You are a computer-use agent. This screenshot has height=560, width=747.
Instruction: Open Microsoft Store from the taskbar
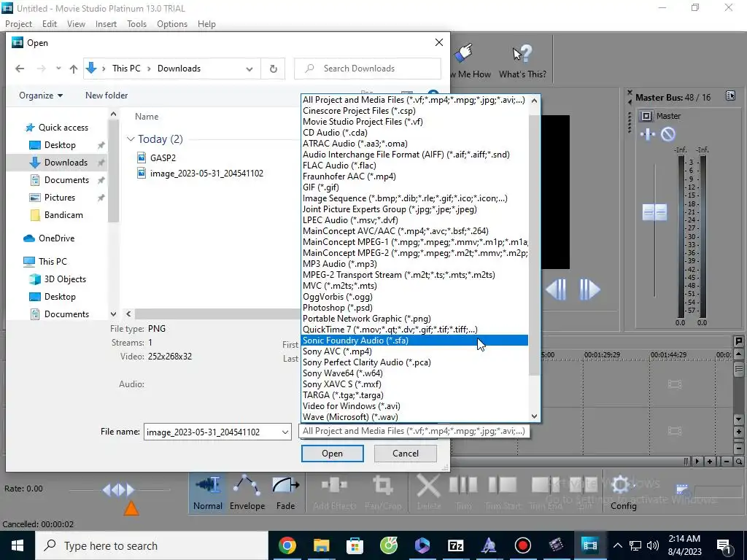(355, 545)
